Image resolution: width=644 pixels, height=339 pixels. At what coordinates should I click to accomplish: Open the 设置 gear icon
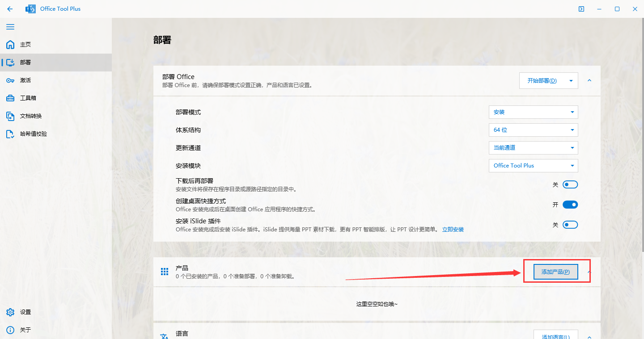[25, 312]
